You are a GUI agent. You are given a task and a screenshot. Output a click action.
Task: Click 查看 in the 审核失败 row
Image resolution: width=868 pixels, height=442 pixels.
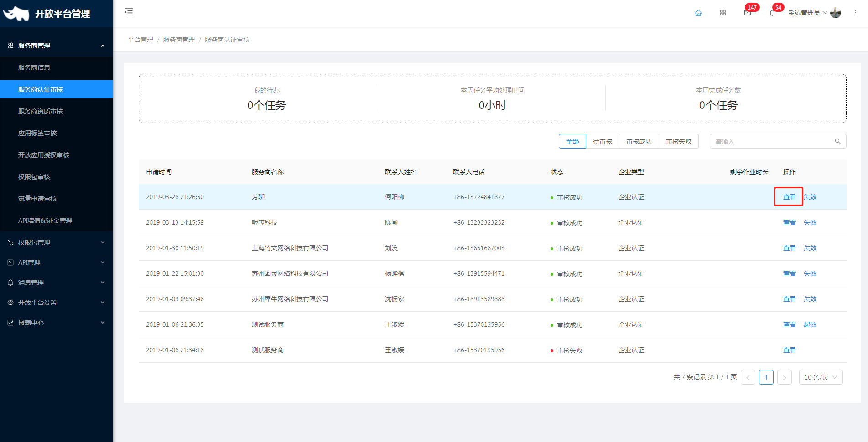[790, 350]
